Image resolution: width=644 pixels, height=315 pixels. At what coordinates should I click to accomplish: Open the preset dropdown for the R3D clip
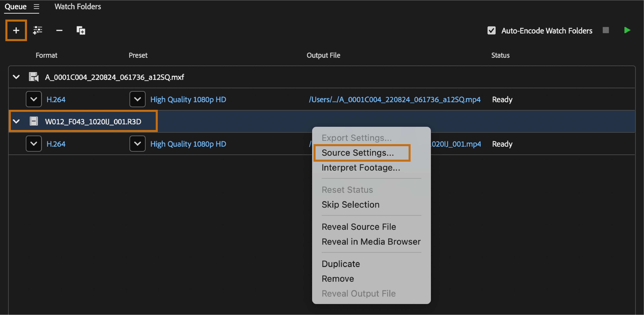pyautogui.click(x=137, y=144)
